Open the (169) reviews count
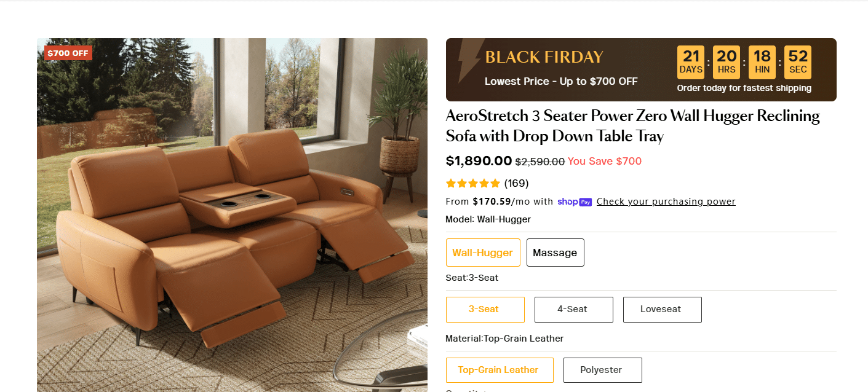 pyautogui.click(x=516, y=183)
